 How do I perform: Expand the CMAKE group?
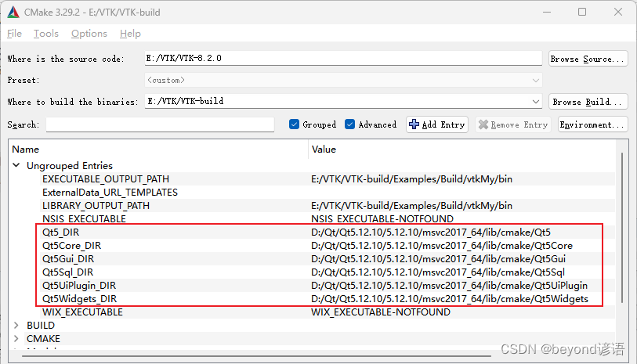(x=16, y=338)
